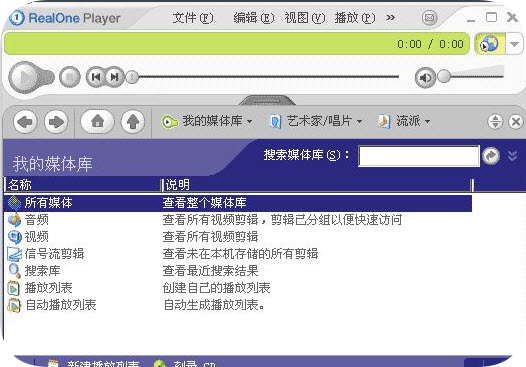Click the 视频 film icon

(14, 237)
